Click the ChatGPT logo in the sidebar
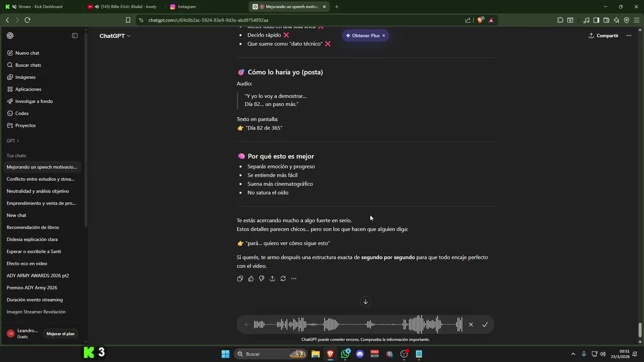This screenshot has width=644, height=362. click(x=10, y=36)
